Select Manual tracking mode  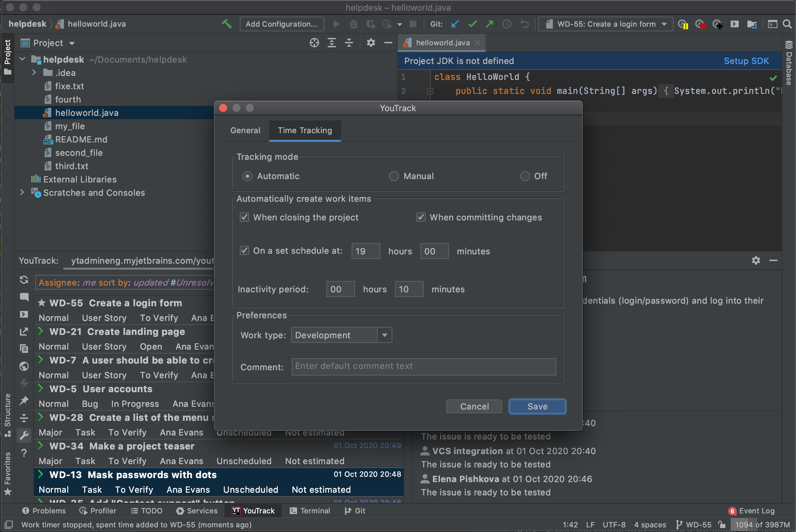[393, 176]
